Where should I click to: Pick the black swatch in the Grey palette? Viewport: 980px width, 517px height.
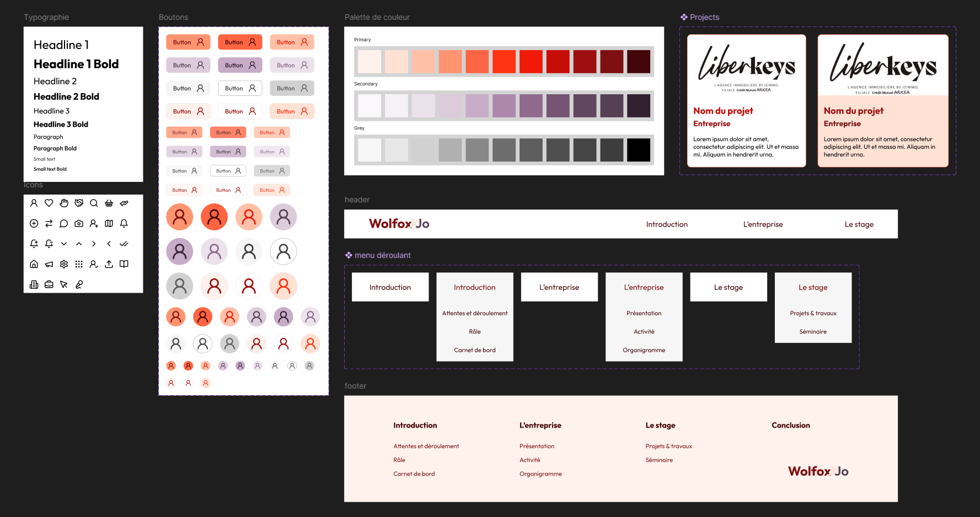point(639,150)
